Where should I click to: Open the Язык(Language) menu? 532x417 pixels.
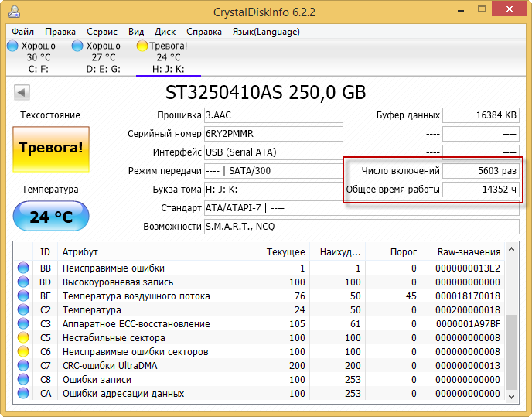click(x=266, y=32)
